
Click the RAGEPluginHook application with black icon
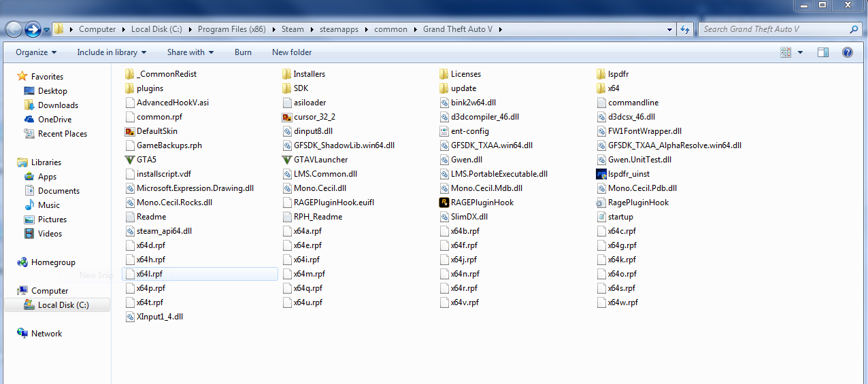pyautogui.click(x=445, y=203)
